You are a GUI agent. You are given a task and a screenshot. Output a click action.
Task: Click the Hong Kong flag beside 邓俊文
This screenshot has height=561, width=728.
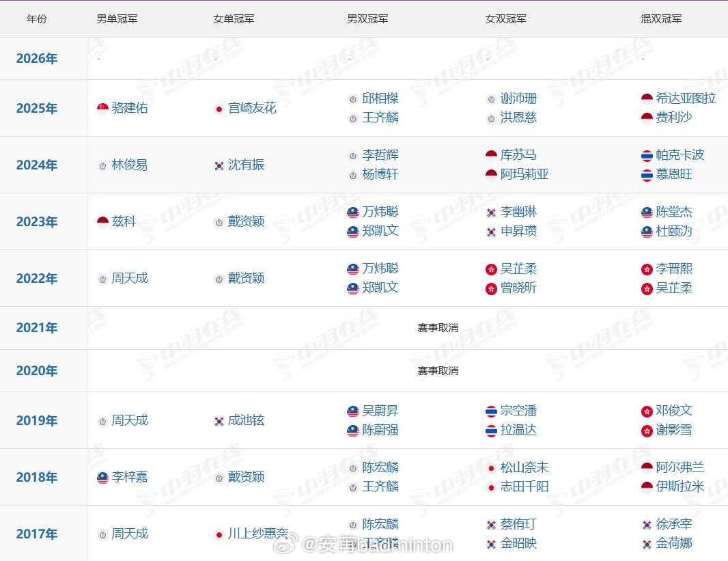point(647,411)
